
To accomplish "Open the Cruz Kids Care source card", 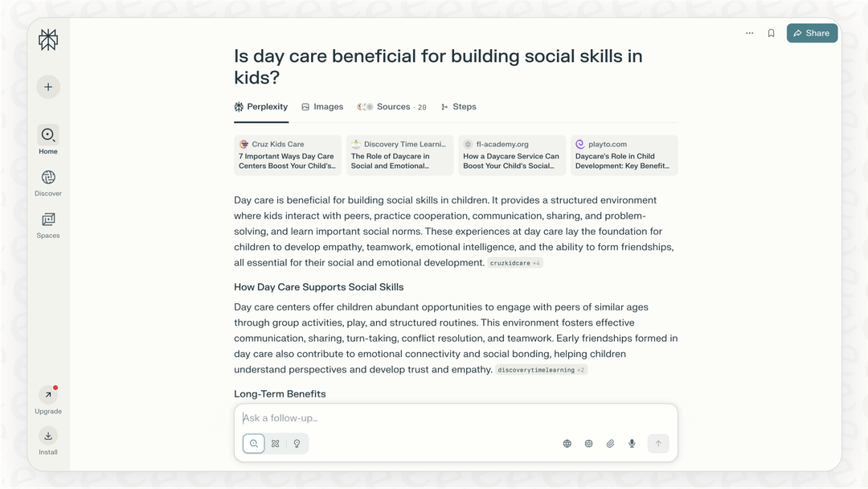I will click(288, 155).
